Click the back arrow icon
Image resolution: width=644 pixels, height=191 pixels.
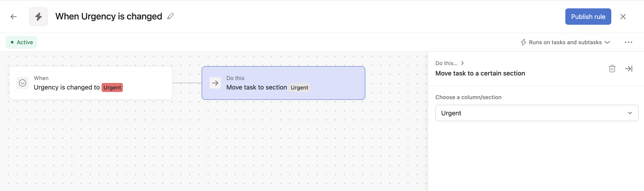tap(13, 17)
